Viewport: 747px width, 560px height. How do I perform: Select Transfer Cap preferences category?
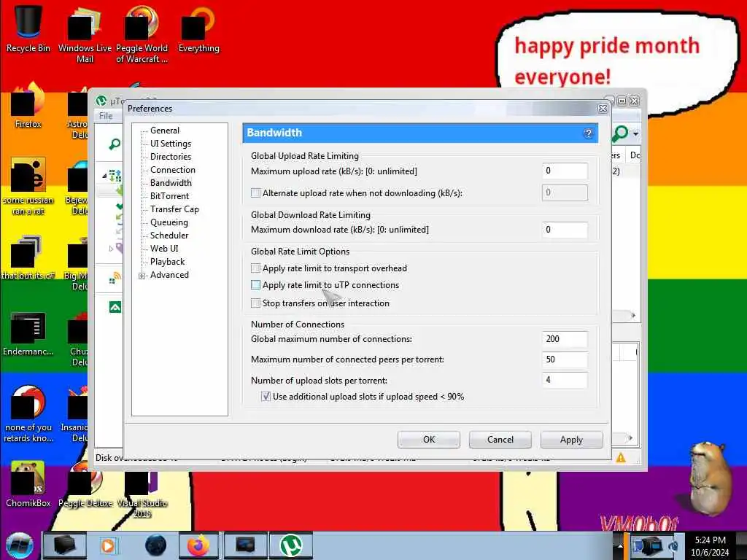[174, 209]
